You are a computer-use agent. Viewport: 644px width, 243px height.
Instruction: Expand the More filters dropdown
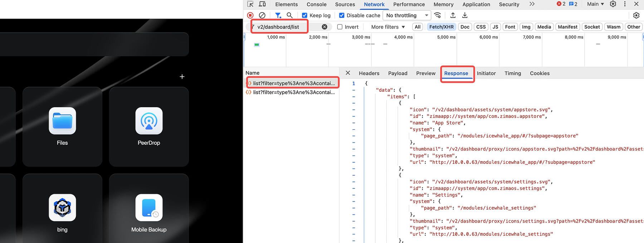(388, 27)
